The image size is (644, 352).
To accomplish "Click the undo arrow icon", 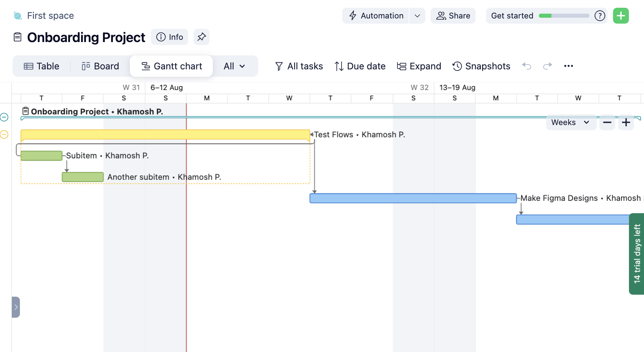I will [x=527, y=66].
